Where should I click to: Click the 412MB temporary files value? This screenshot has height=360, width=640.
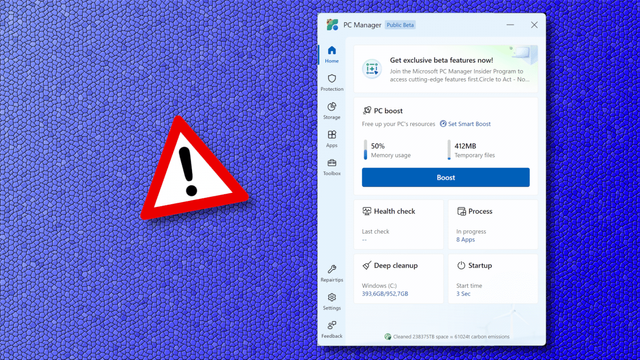465,146
